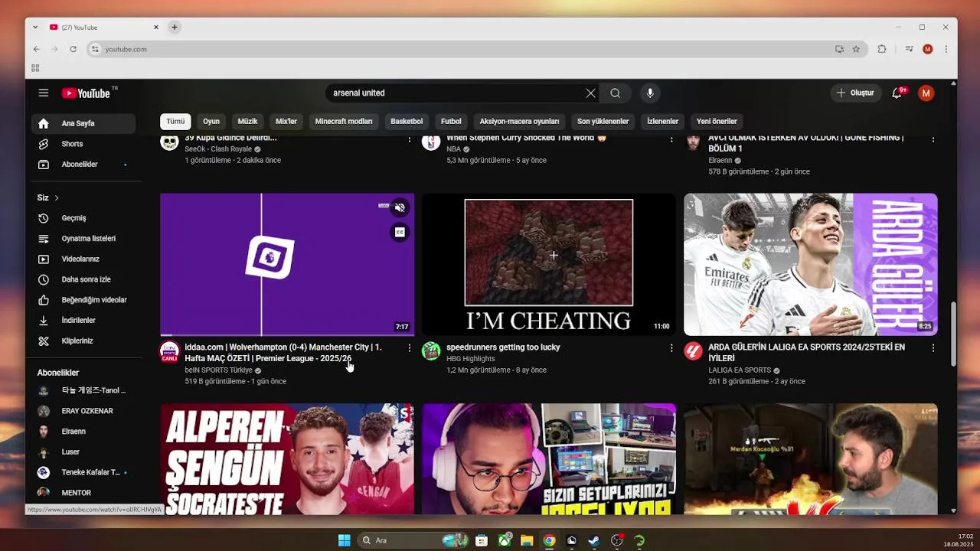This screenshot has width=980, height=551.
Task: Open HBG Highlights channel link
Action: pos(471,359)
